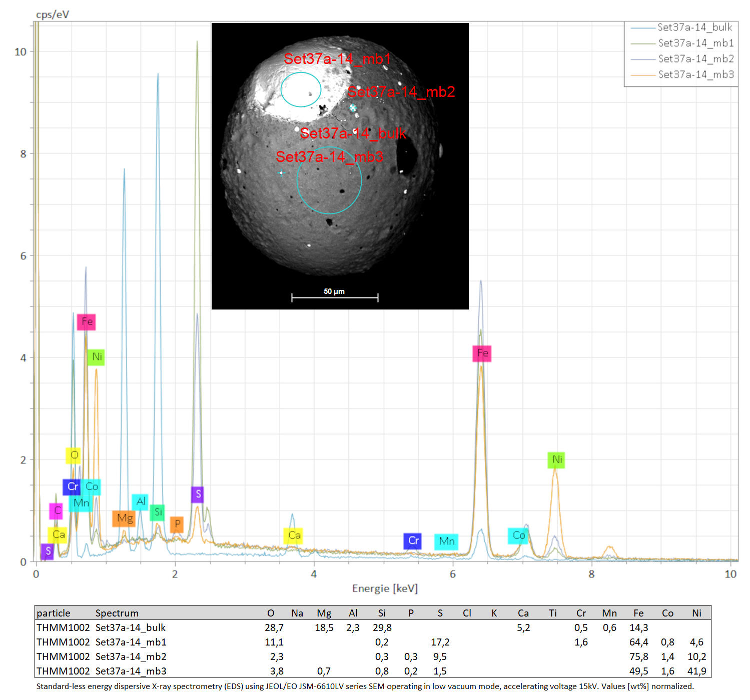The width and height of the screenshot is (750, 700).
Task: Click Set37a-14_bulk in the table's Spectrum column
Action: [131, 628]
